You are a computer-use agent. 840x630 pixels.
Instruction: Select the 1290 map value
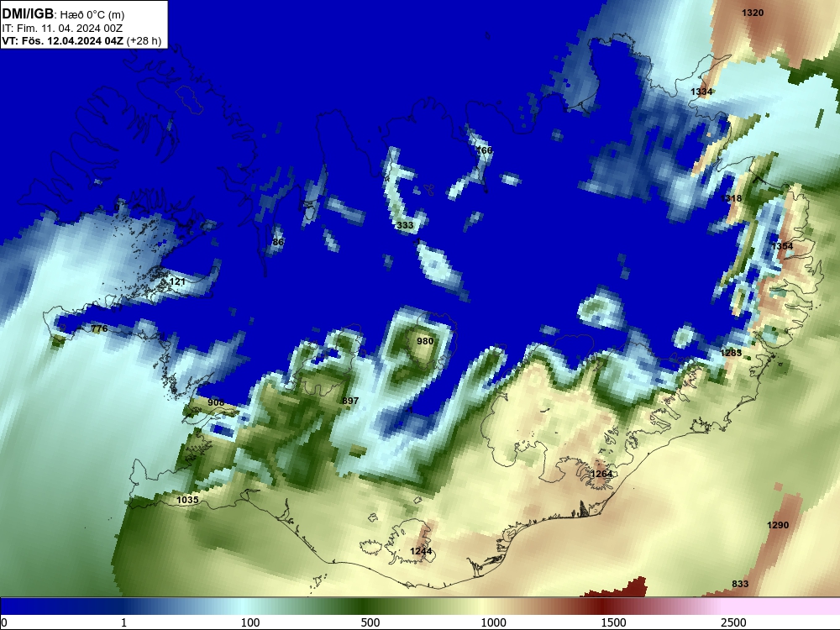click(x=778, y=525)
